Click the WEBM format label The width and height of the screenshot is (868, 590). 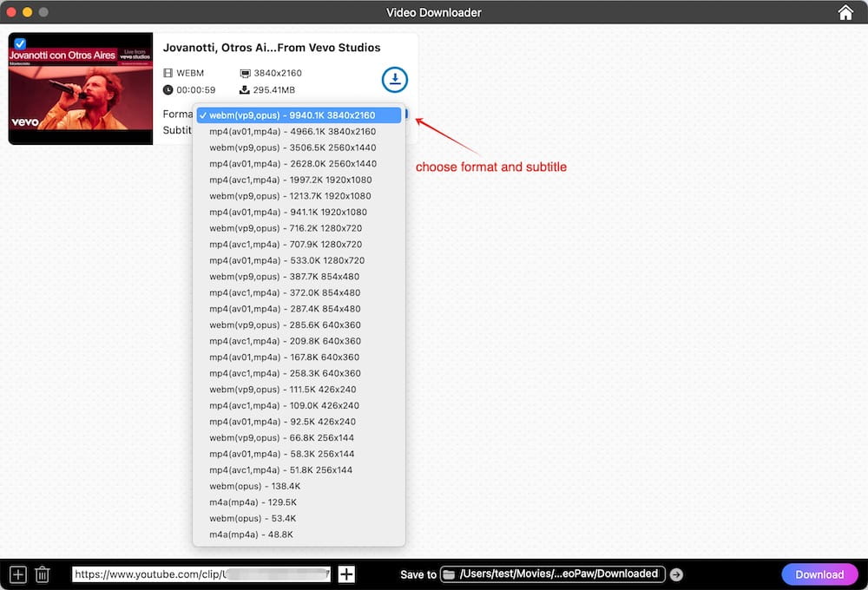point(190,73)
